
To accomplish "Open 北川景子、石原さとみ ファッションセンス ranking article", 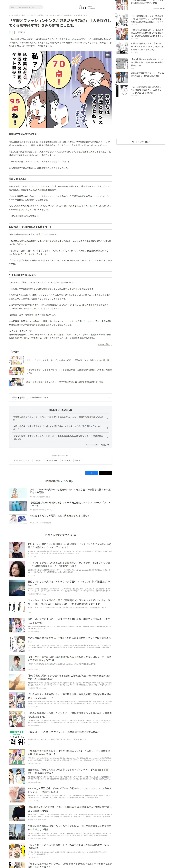I will point(69,546).
